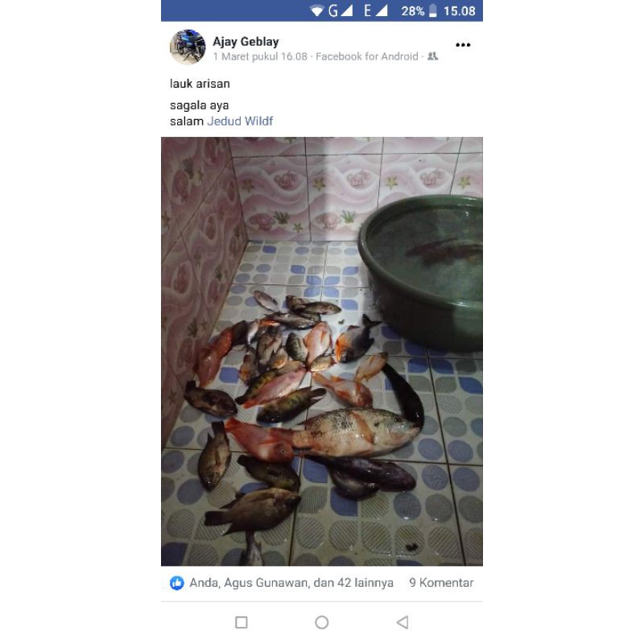Image resolution: width=644 pixels, height=644 pixels.
Task: Tap the post timestamp 1 Maret pukul 16.08
Action: coord(260,56)
